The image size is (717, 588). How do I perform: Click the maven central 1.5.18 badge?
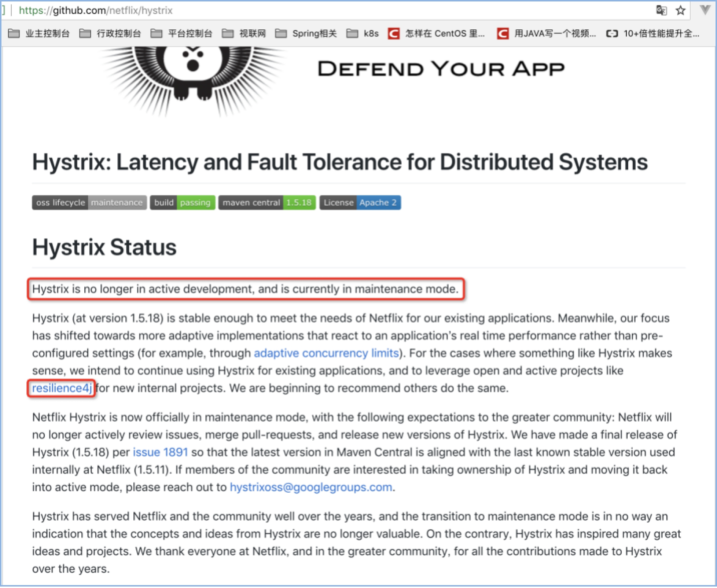267,203
